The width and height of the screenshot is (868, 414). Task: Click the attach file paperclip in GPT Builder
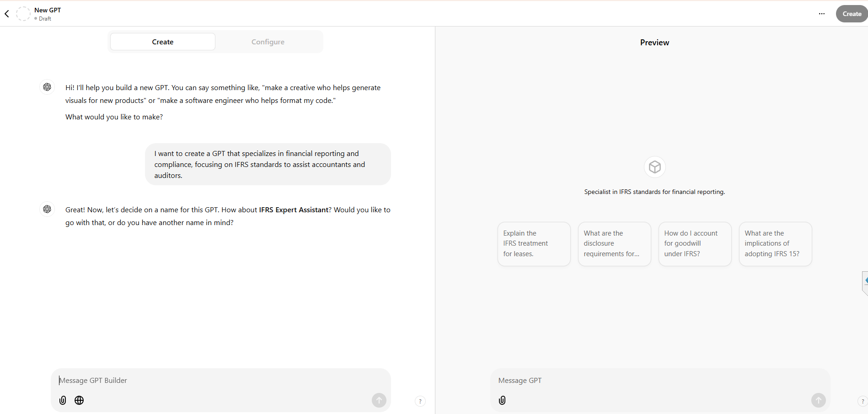click(x=63, y=400)
